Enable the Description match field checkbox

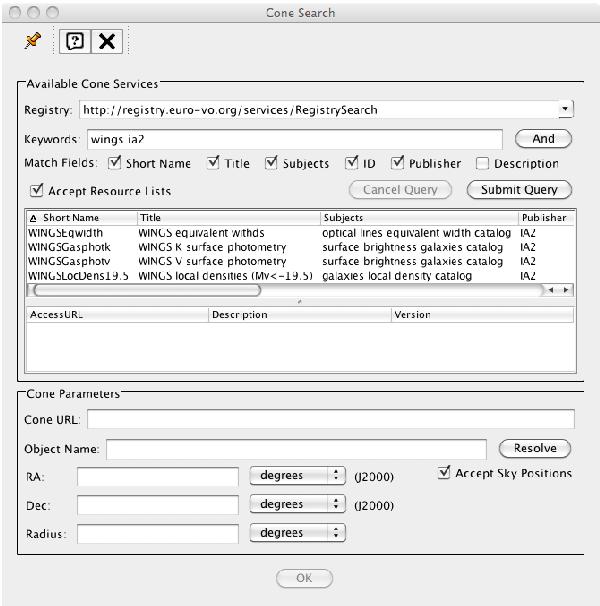point(483,163)
